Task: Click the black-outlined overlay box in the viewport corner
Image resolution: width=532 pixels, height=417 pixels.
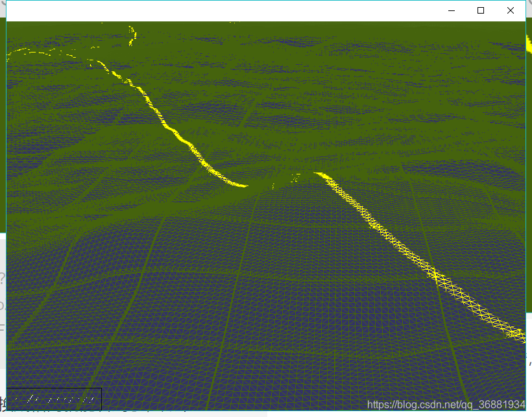Action: 54,399
